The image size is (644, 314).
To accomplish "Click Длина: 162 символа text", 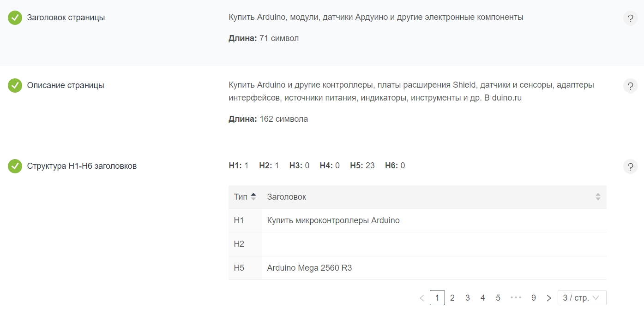I will pos(268,119).
